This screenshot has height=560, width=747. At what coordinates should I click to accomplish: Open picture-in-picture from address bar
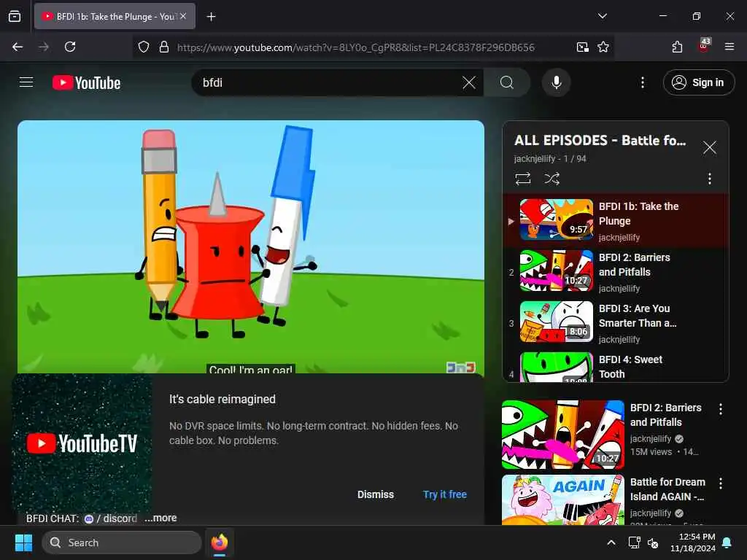[583, 47]
